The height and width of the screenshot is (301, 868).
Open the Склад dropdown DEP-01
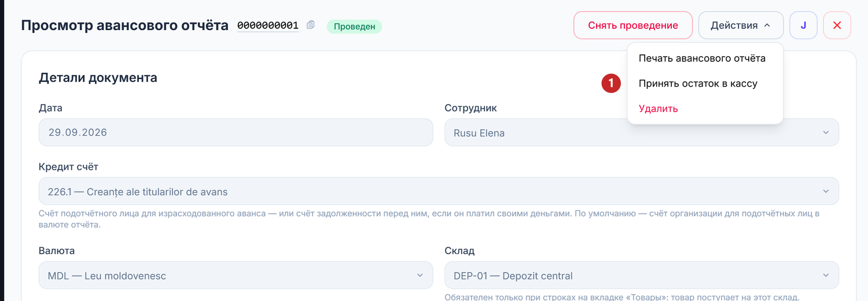(642, 276)
